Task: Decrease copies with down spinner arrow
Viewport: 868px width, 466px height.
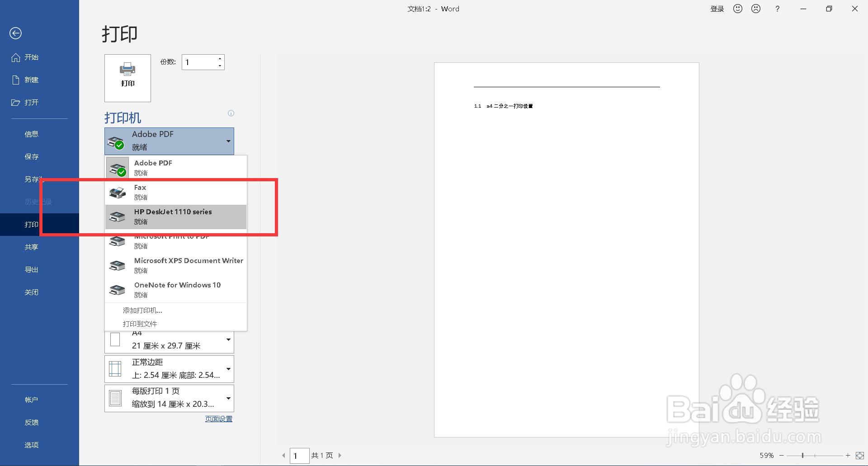Action: [x=220, y=66]
